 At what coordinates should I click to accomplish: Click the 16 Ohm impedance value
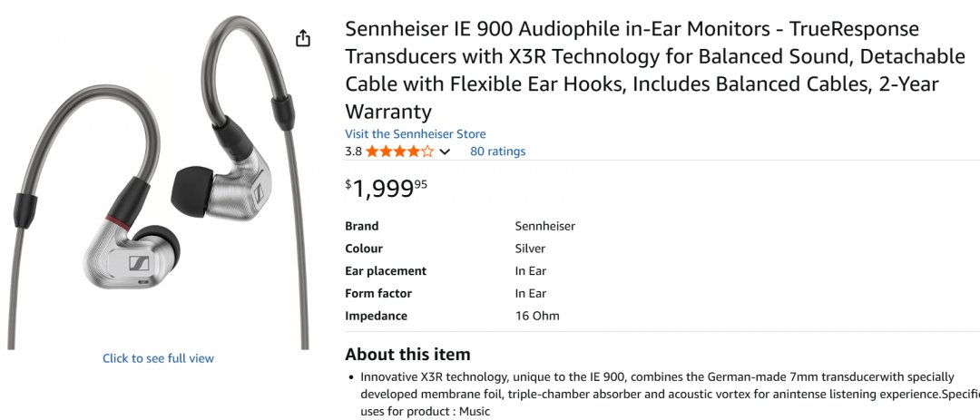point(537,317)
